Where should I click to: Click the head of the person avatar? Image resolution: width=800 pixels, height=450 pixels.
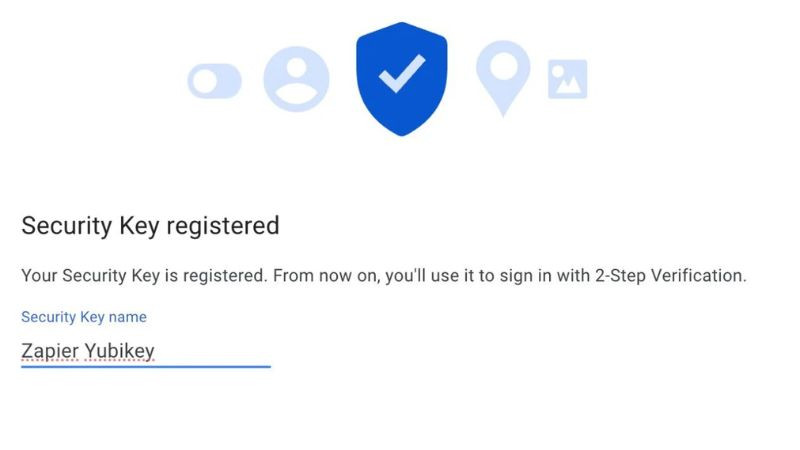coord(296,68)
